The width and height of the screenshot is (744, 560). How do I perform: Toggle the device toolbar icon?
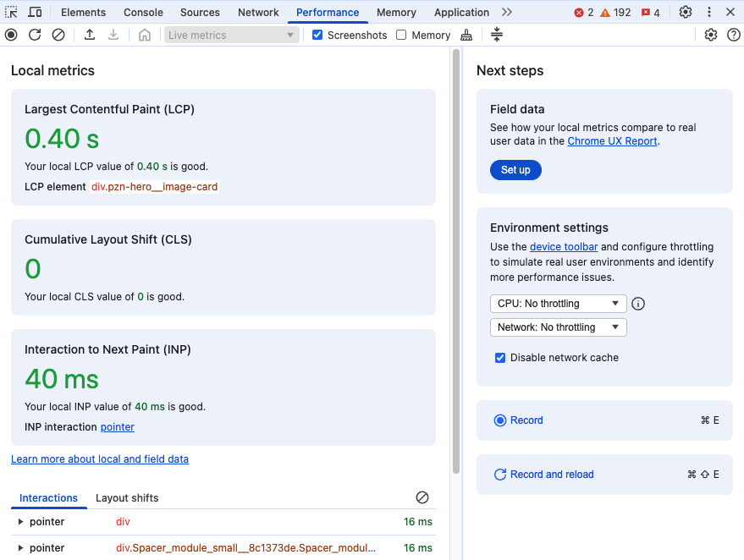click(x=35, y=12)
